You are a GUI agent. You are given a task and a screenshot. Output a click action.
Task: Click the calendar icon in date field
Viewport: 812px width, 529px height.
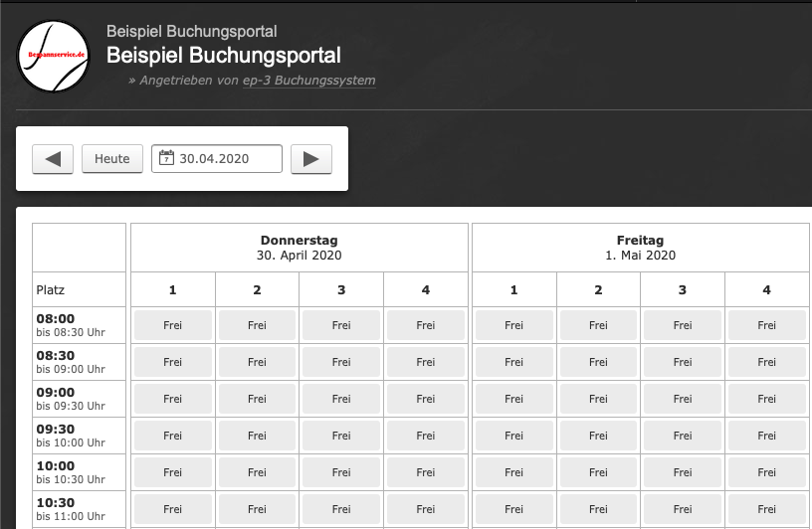click(x=166, y=158)
